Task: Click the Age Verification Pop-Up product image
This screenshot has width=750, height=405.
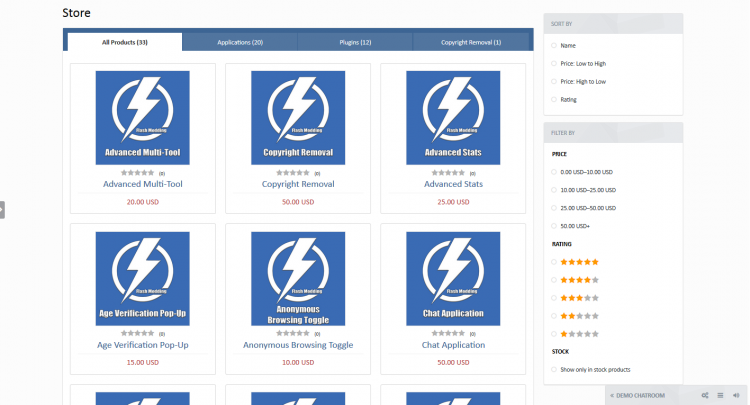Action: coord(142,279)
